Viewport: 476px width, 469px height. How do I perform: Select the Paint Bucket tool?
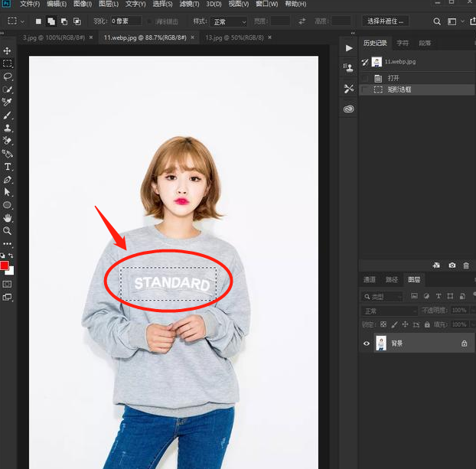click(x=8, y=154)
